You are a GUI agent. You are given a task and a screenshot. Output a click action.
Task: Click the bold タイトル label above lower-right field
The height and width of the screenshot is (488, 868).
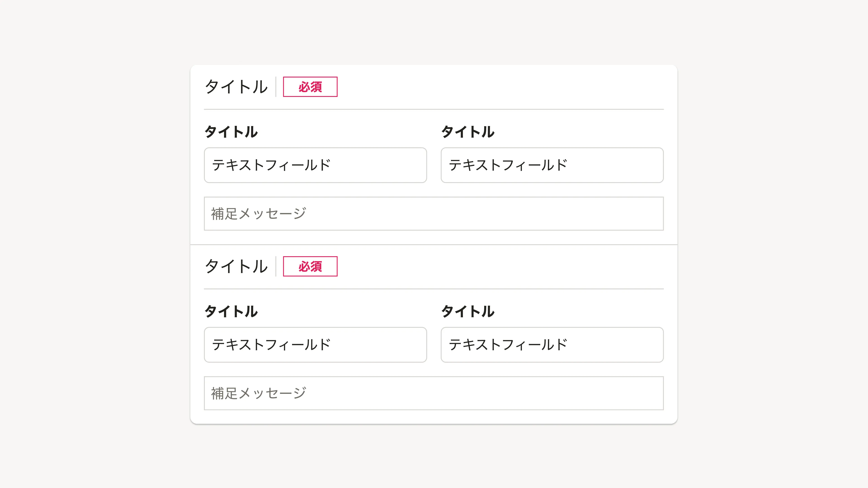[468, 311]
